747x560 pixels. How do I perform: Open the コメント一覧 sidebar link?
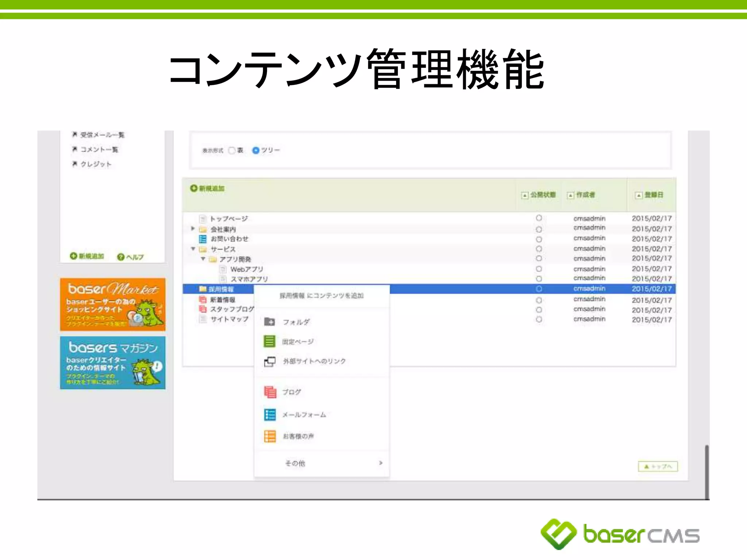point(99,149)
